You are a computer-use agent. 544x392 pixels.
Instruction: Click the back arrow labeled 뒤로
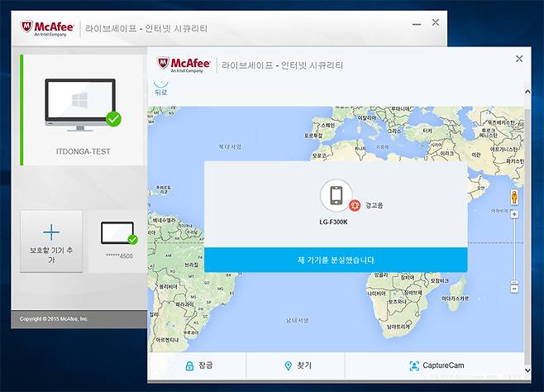(161, 89)
